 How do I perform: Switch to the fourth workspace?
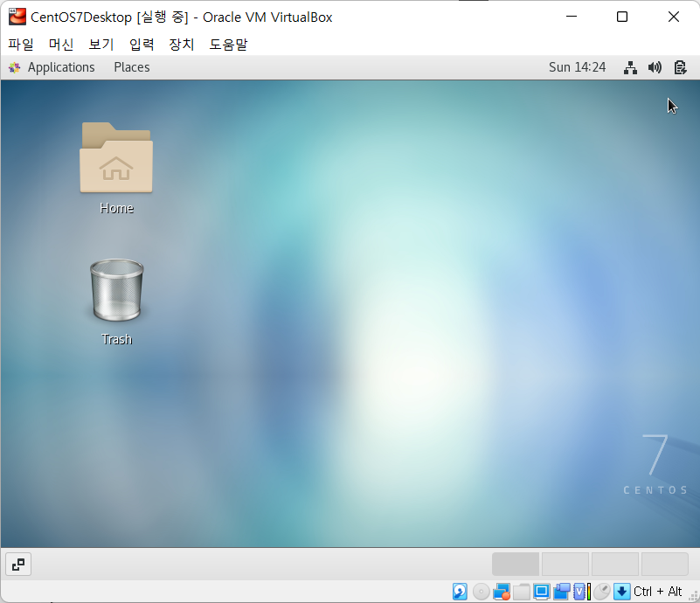[665, 565]
